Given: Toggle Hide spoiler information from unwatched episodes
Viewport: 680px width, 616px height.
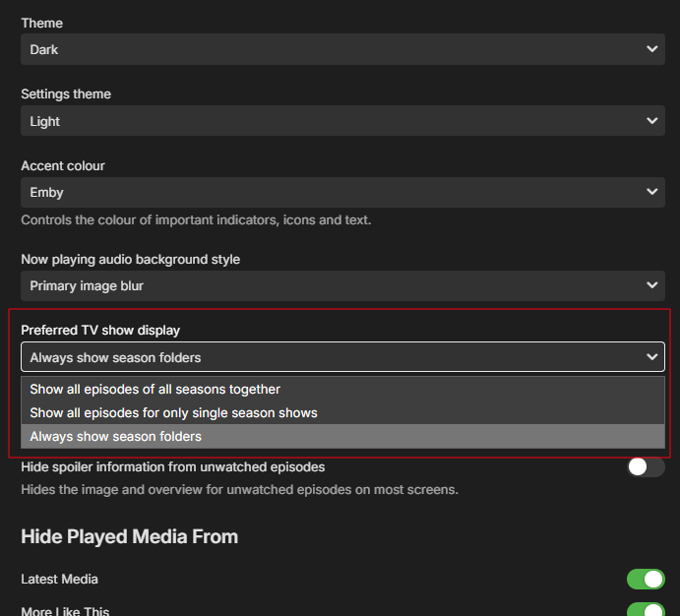Looking at the screenshot, I should click(x=646, y=467).
